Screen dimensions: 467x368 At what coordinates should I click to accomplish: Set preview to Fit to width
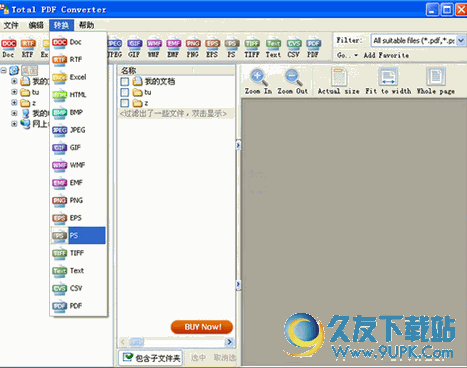pos(388,81)
